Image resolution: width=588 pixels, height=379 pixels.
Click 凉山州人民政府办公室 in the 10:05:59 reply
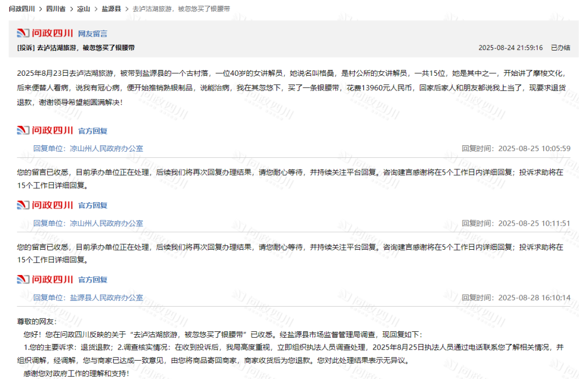click(106, 148)
